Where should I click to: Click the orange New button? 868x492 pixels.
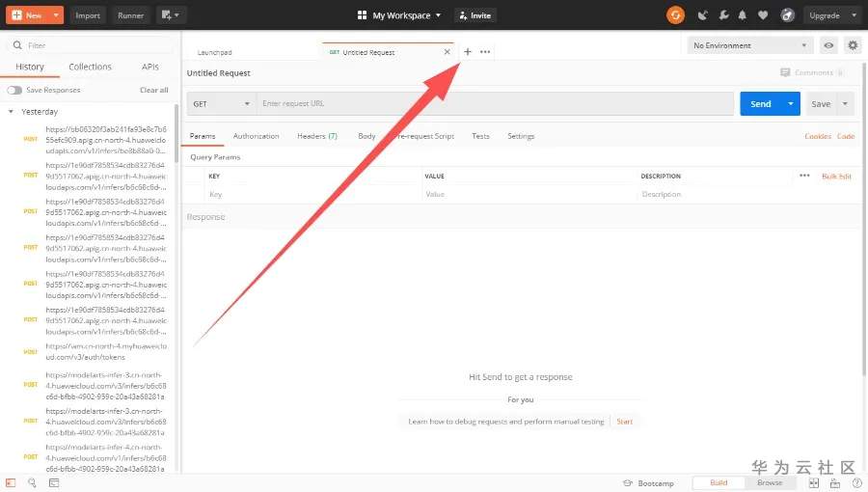point(27,14)
